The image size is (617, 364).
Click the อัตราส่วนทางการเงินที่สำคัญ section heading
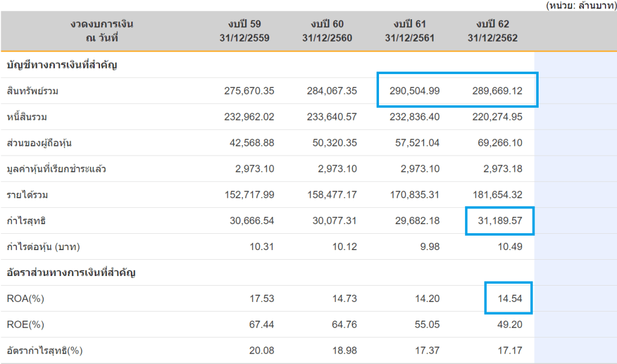point(70,272)
